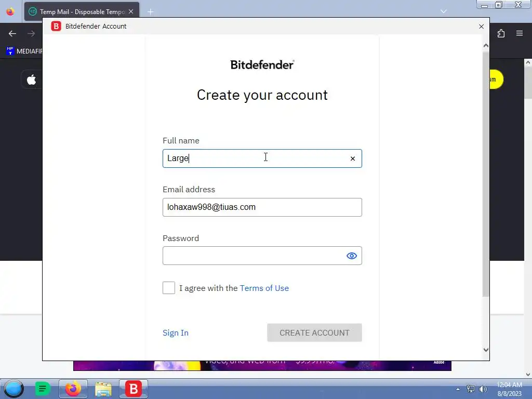
Task: Minimize the Firefox window
Action: point(485,5)
